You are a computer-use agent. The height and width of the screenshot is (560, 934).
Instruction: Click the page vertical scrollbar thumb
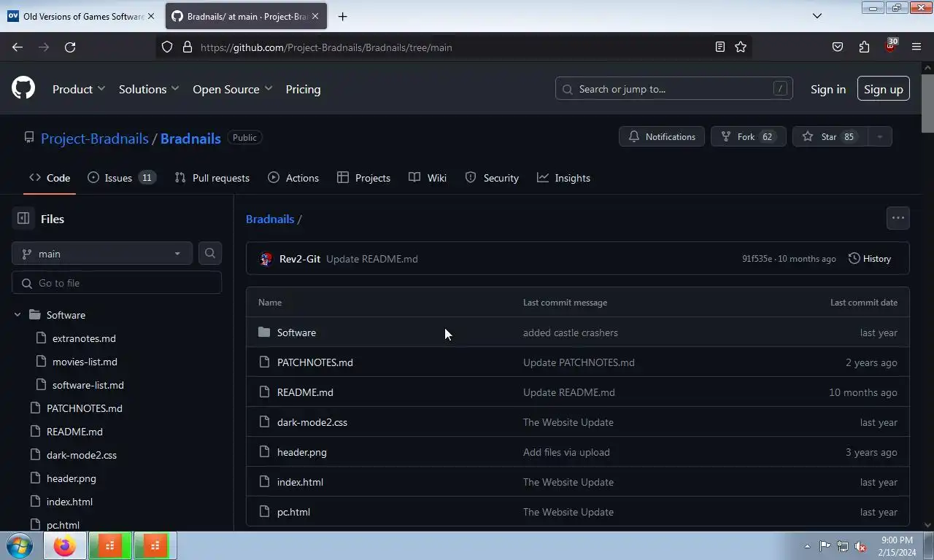point(927,104)
